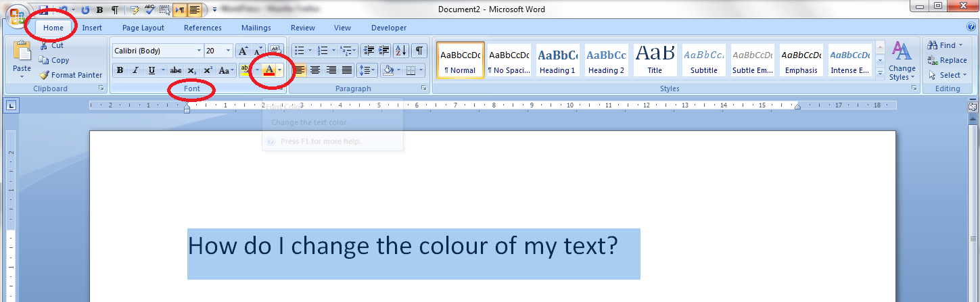Open the Page Layout tab
980x302 pixels.
143,28
